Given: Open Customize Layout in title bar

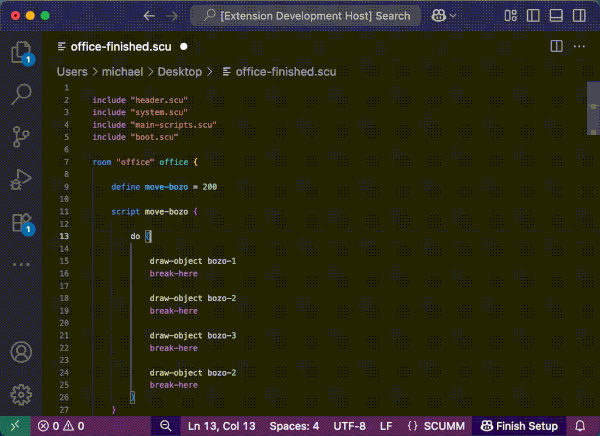Looking at the screenshot, I should pos(510,16).
